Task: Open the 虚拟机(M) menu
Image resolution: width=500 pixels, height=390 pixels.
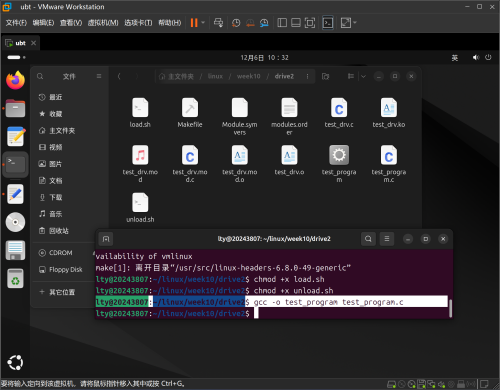Action: pyautogui.click(x=103, y=23)
